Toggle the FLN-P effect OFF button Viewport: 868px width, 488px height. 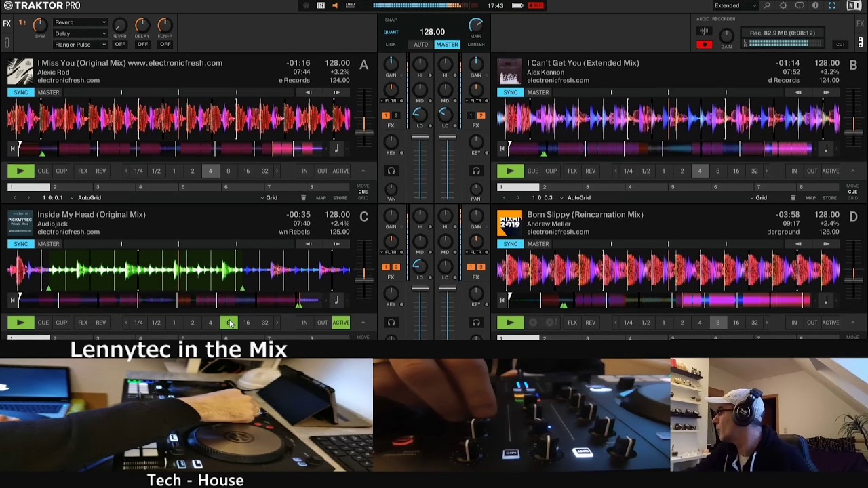click(165, 45)
